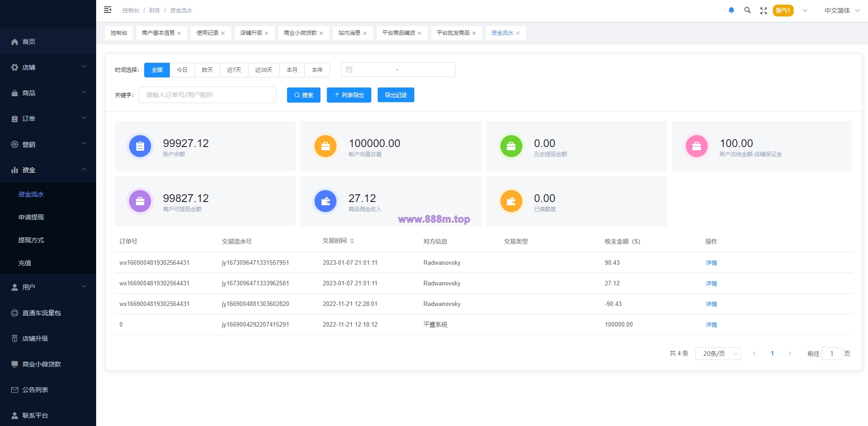Click the 列表导出 button

click(349, 95)
